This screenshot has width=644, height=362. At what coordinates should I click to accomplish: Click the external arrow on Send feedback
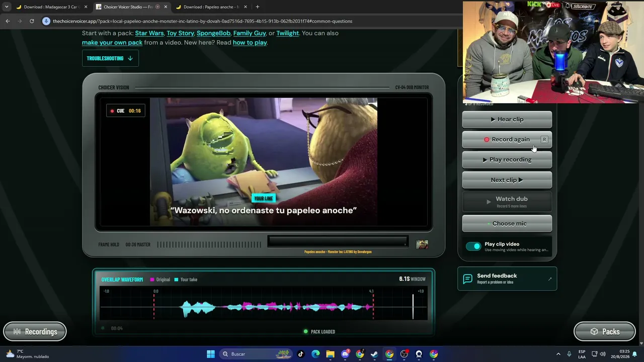[x=549, y=279]
